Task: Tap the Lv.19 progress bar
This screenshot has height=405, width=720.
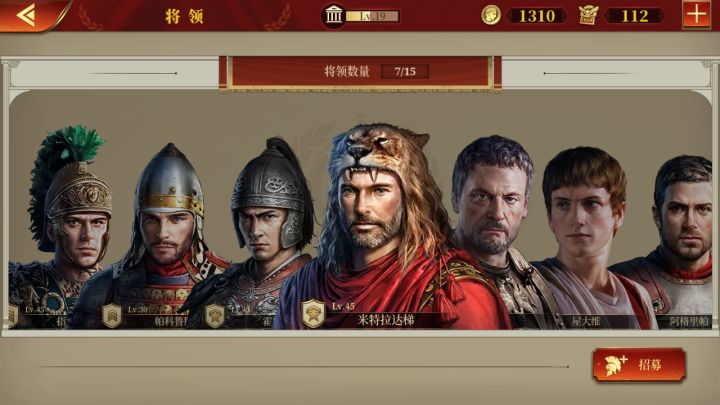Action: tap(372, 16)
